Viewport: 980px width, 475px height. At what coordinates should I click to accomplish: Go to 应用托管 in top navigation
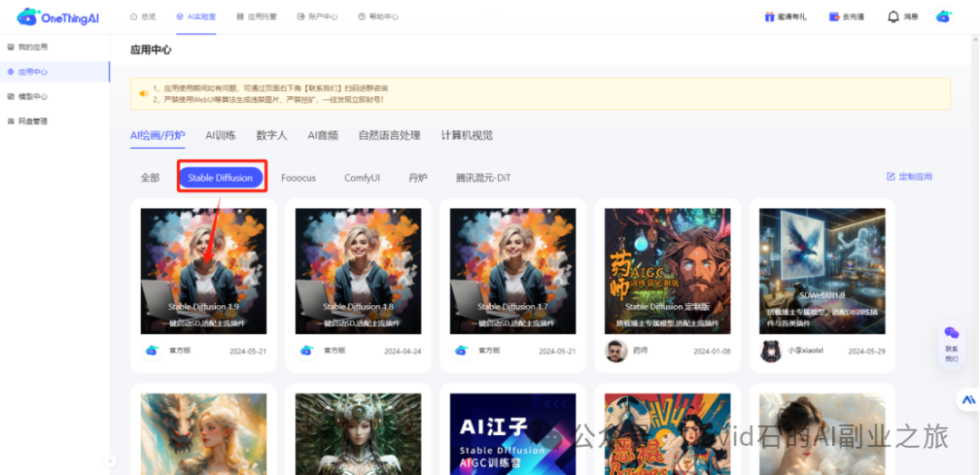pyautogui.click(x=256, y=17)
